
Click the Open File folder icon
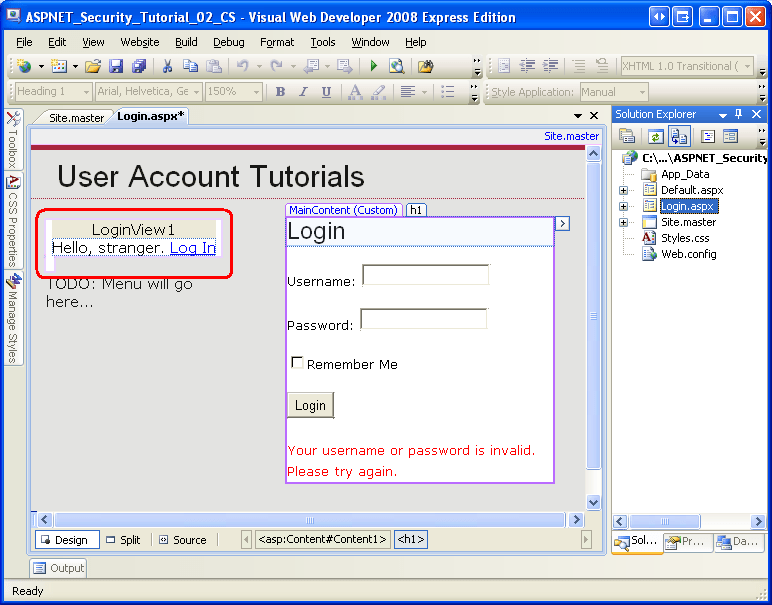(x=93, y=66)
